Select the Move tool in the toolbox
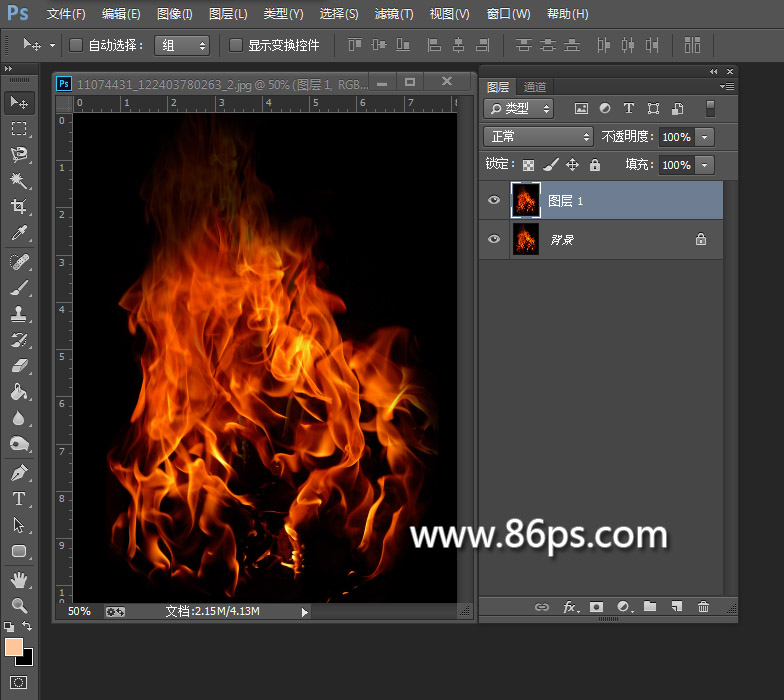784x700 pixels. (19, 102)
